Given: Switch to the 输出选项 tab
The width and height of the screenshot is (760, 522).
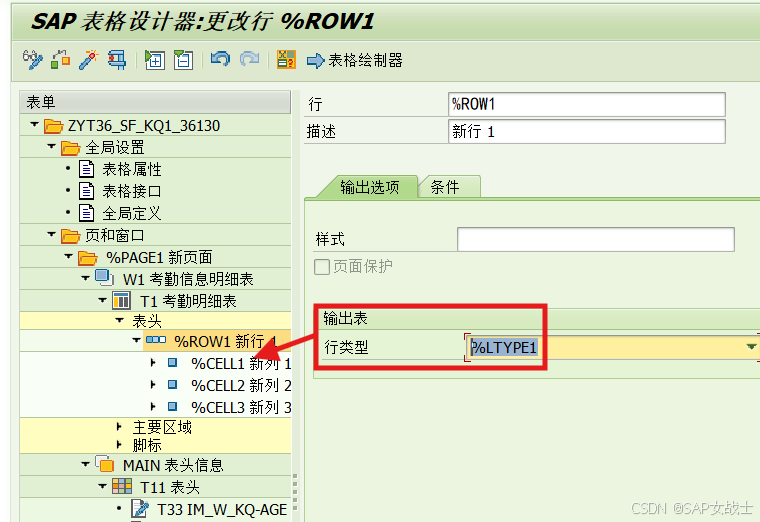Looking at the screenshot, I should tap(369, 187).
